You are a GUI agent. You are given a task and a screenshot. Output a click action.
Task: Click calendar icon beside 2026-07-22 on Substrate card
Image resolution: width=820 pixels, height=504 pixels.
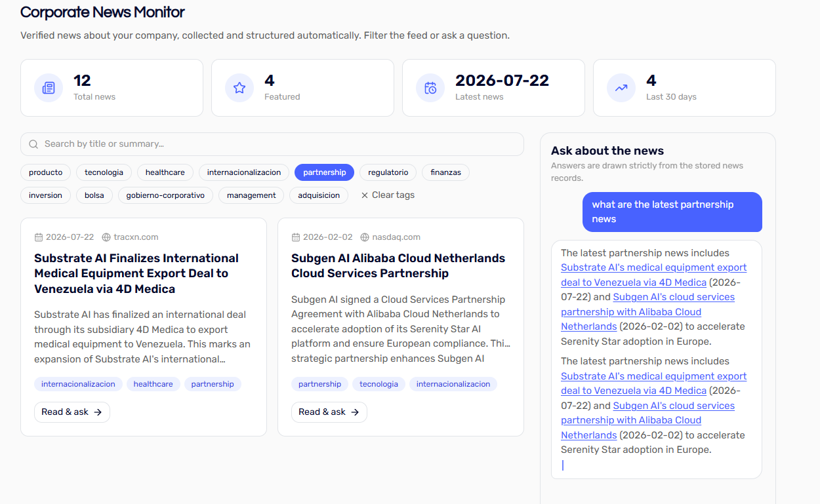click(39, 237)
